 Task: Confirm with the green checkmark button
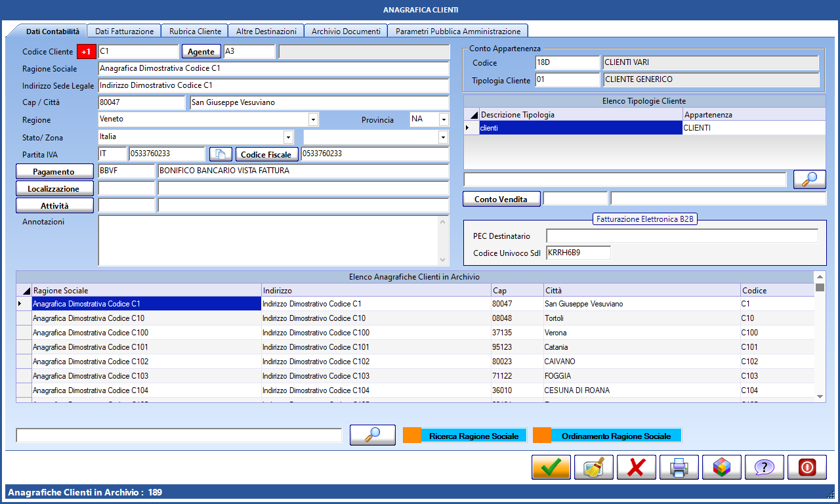pos(551,467)
